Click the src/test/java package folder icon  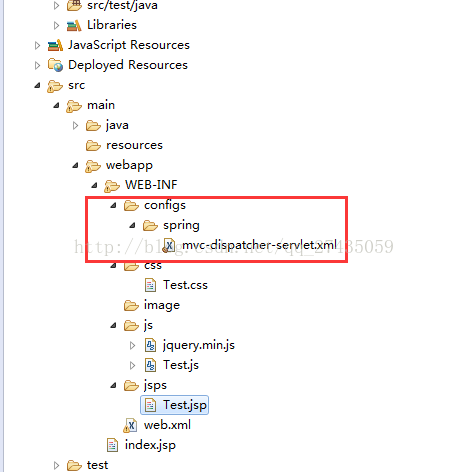pyautogui.click(x=74, y=5)
